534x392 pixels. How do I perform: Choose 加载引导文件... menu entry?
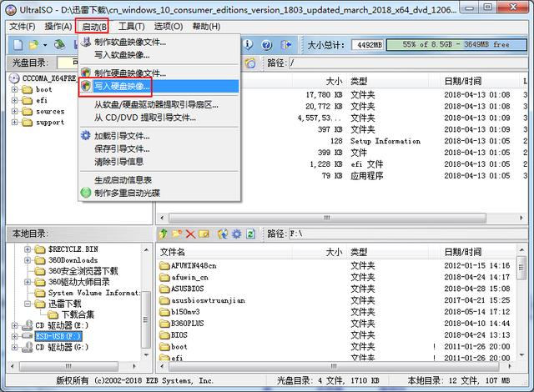[159, 136]
